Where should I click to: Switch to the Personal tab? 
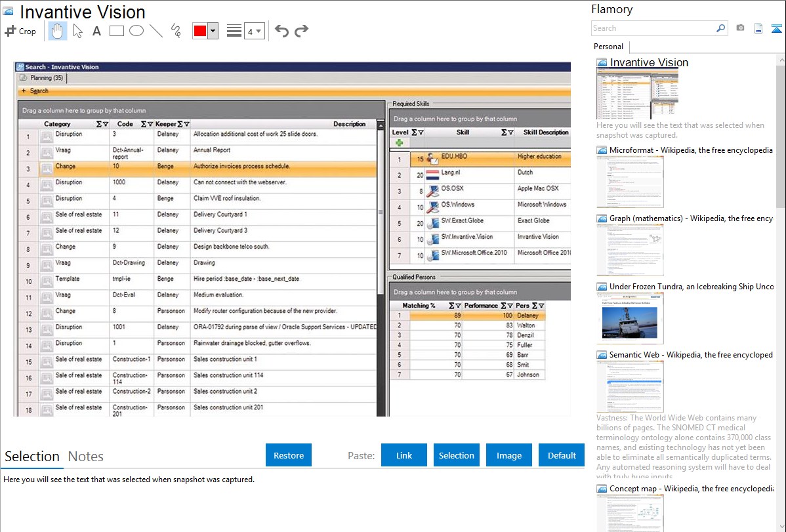(609, 47)
